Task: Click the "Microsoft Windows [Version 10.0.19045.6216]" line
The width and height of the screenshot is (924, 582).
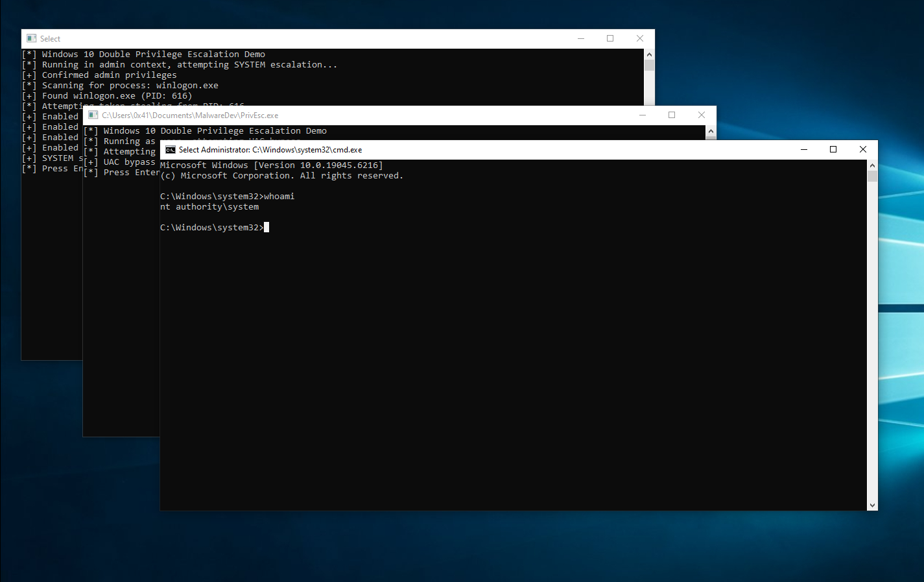Action: pos(272,165)
